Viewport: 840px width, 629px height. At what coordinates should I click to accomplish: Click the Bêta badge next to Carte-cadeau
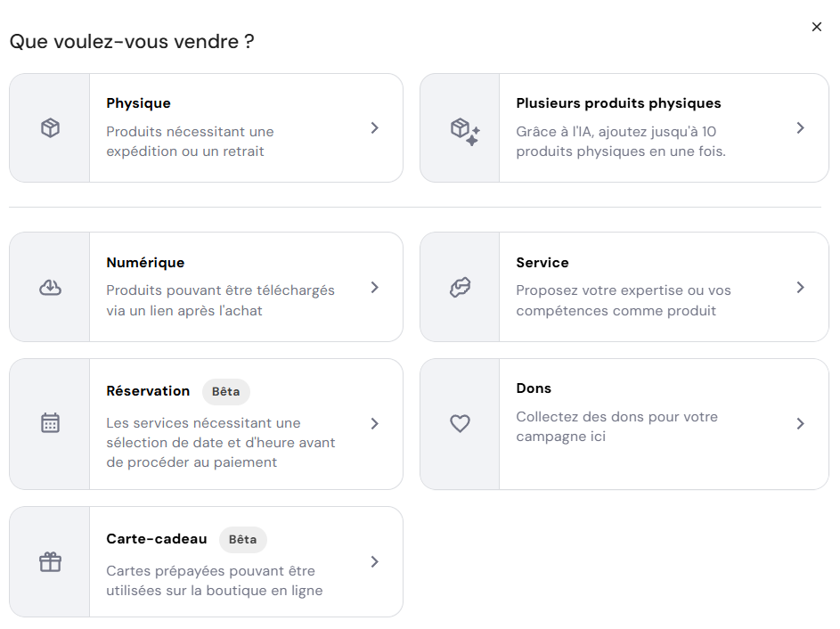click(x=242, y=540)
